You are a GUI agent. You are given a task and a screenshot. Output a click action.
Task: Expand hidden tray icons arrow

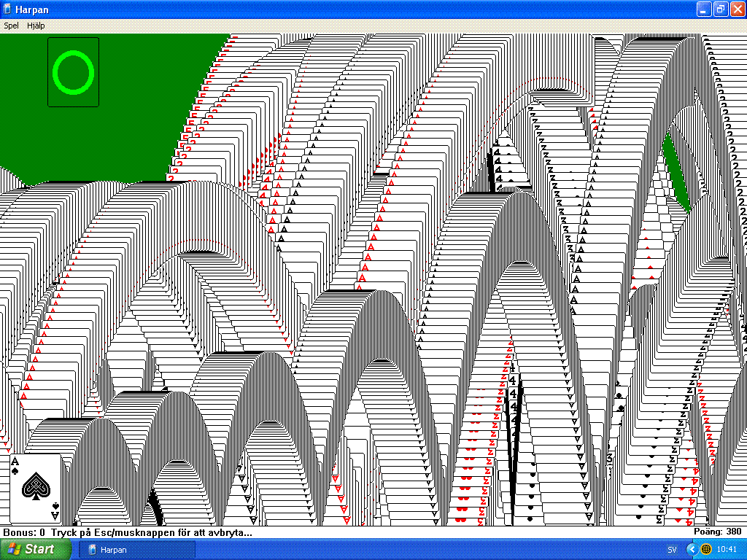[x=692, y=550]
